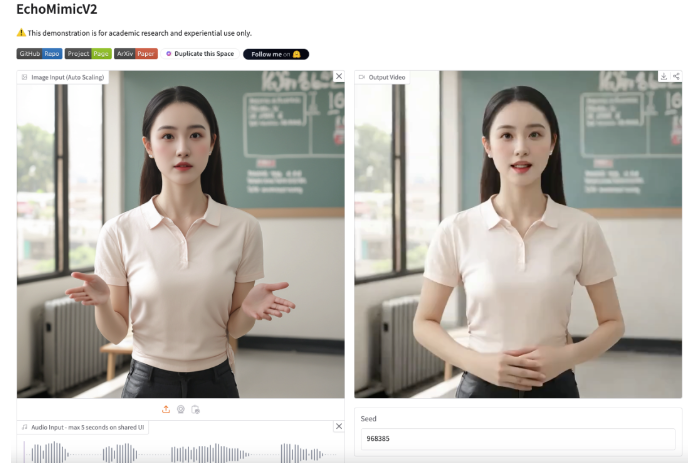Click the video icon in Output Video label
Image resolution: width=696 pixels, height=463 pixels.
[x=362, y=77]
